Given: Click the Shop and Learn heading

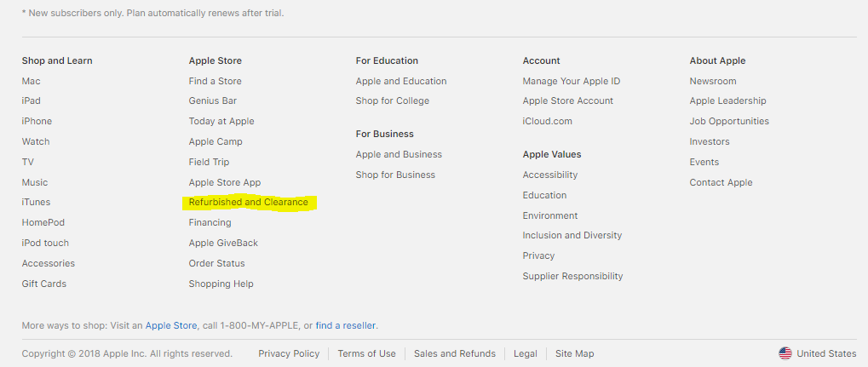Looking at the screenshot, I should pyautogui.click(x=57, y=61).
